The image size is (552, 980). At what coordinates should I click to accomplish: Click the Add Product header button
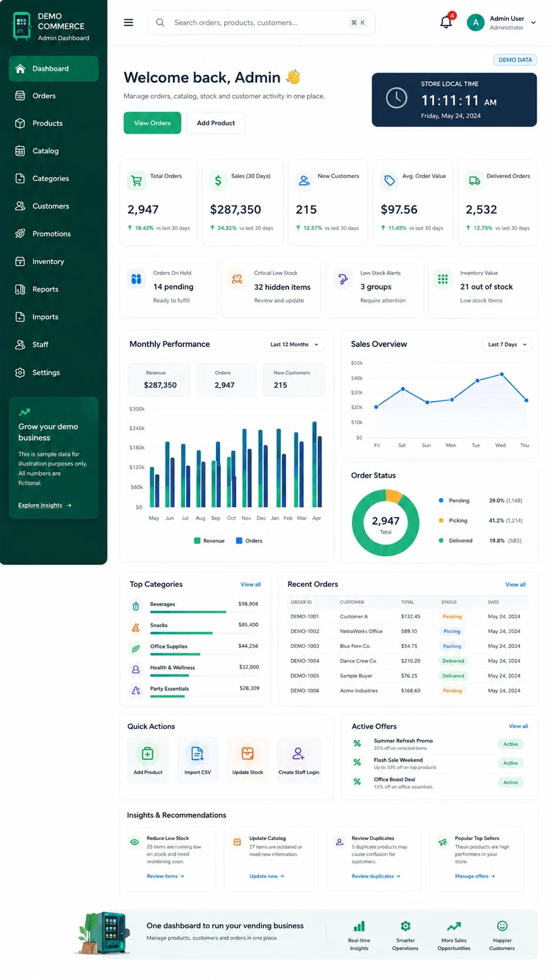pyautogui.click(x=216, y=123)
